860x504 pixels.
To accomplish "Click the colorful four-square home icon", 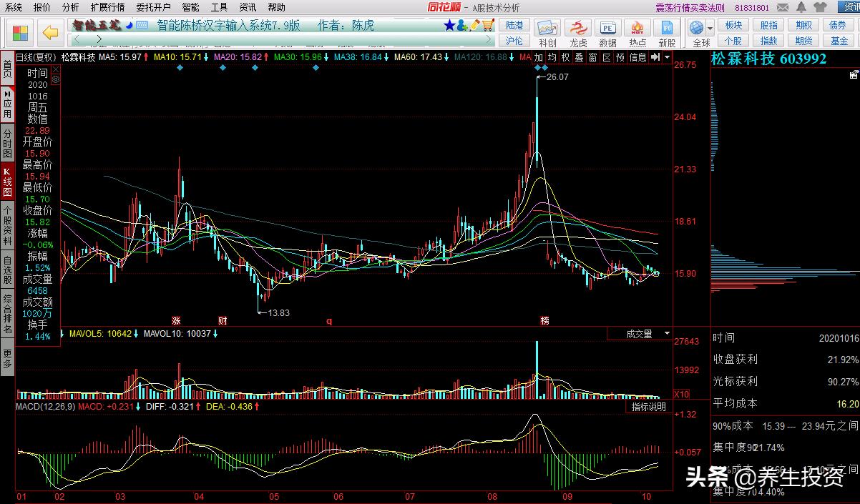I will pyautogui.click(x=20, y=33).
